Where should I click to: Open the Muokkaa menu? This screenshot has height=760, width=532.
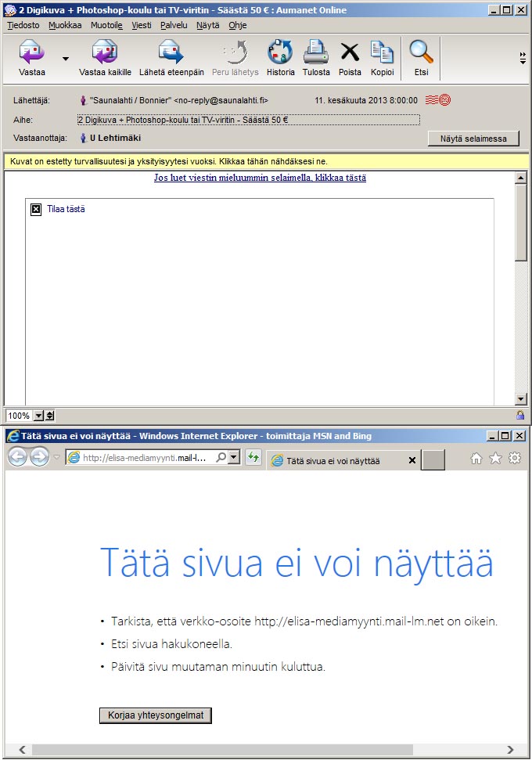tap(65, 25)
